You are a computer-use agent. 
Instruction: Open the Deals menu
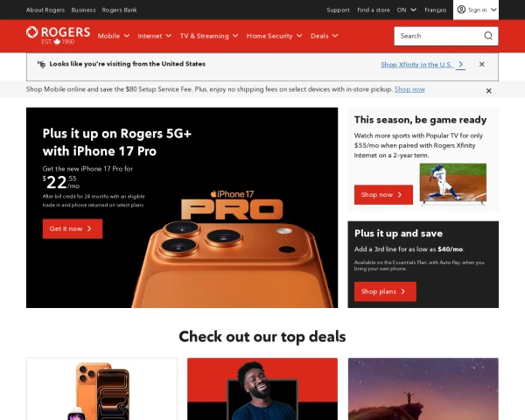324,36
